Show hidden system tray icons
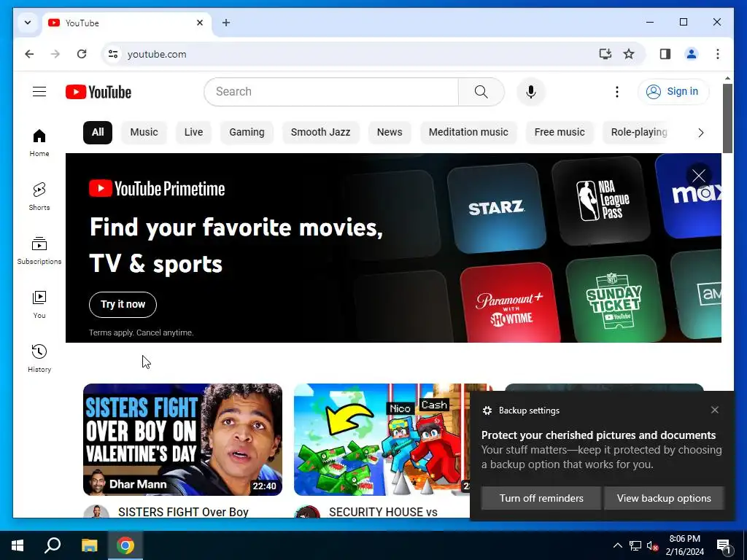Image resolution: width=747 pixels, height=560 pixels. pos(617,545)
